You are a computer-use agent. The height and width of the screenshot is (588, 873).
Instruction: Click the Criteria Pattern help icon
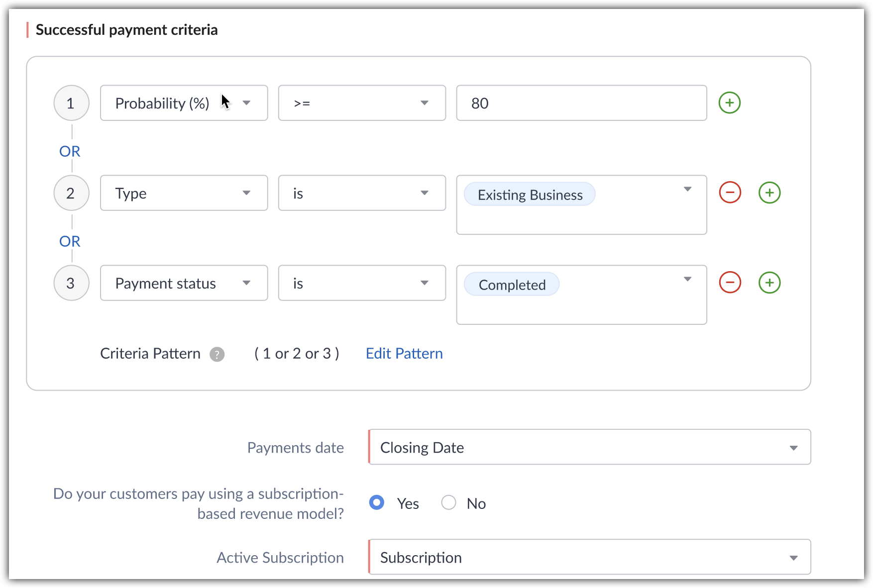point(217,354)
